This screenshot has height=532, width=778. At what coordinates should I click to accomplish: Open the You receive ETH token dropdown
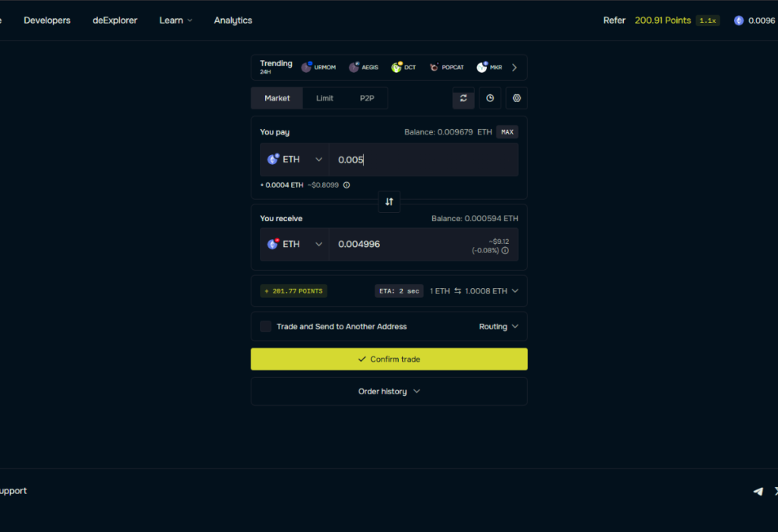point(295,244)
